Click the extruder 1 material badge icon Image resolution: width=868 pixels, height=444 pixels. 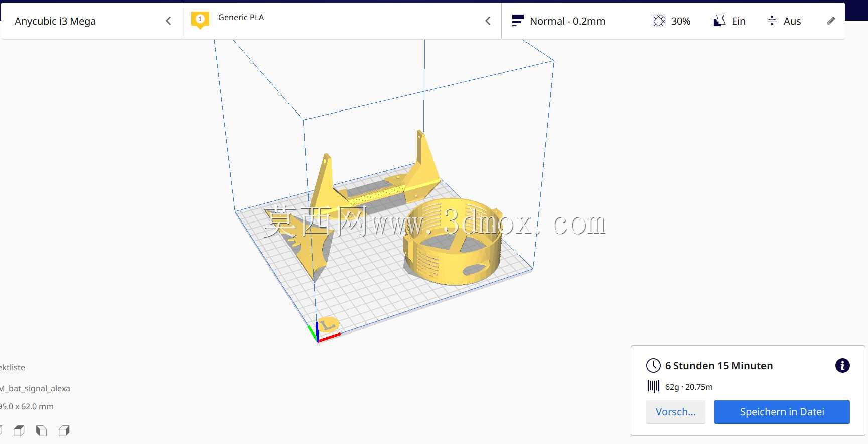(x=200, y=20)
